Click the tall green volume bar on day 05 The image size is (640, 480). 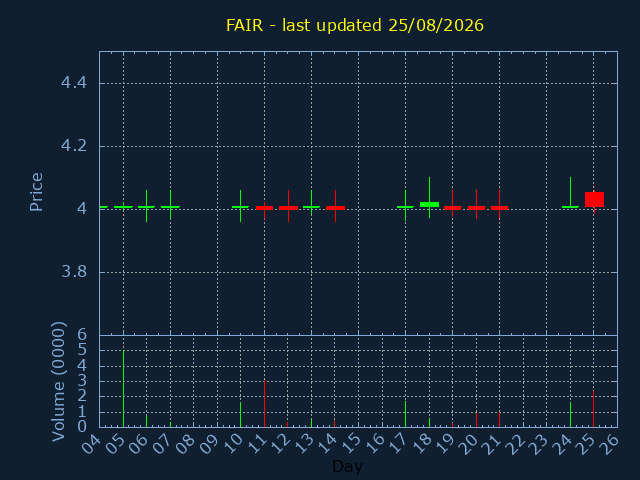123,389
